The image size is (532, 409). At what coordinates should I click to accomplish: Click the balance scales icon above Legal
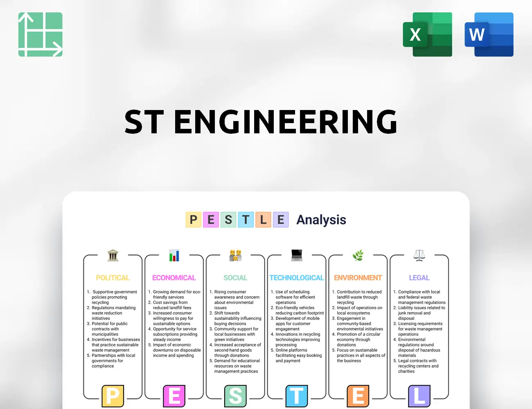[419, 256]
